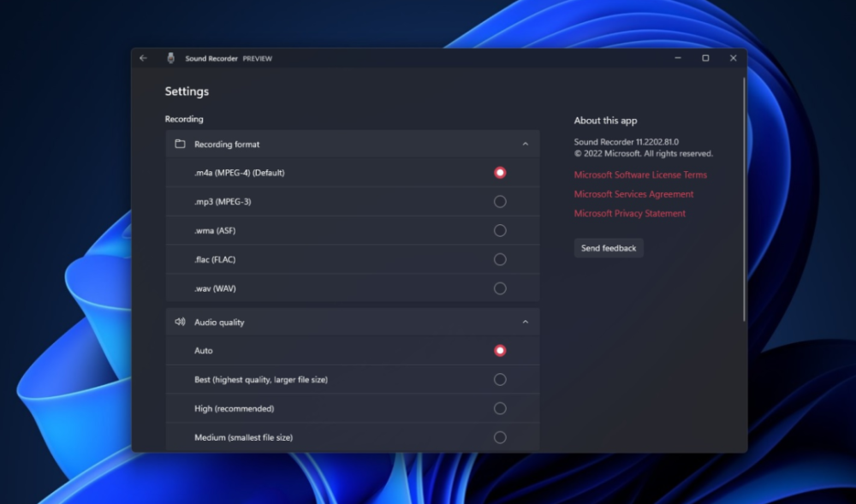Select the .m4a (MPEG-4) format radio button

point(500,173)
